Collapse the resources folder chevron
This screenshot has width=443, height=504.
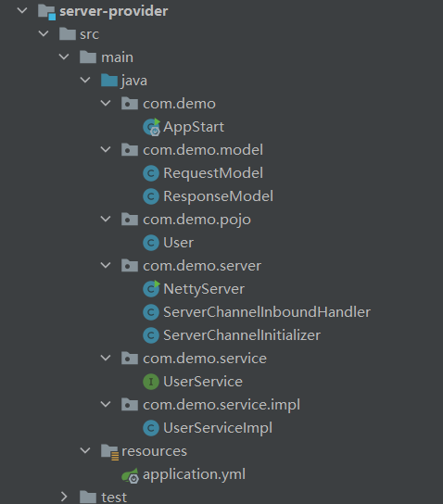[x=85, y=450]
